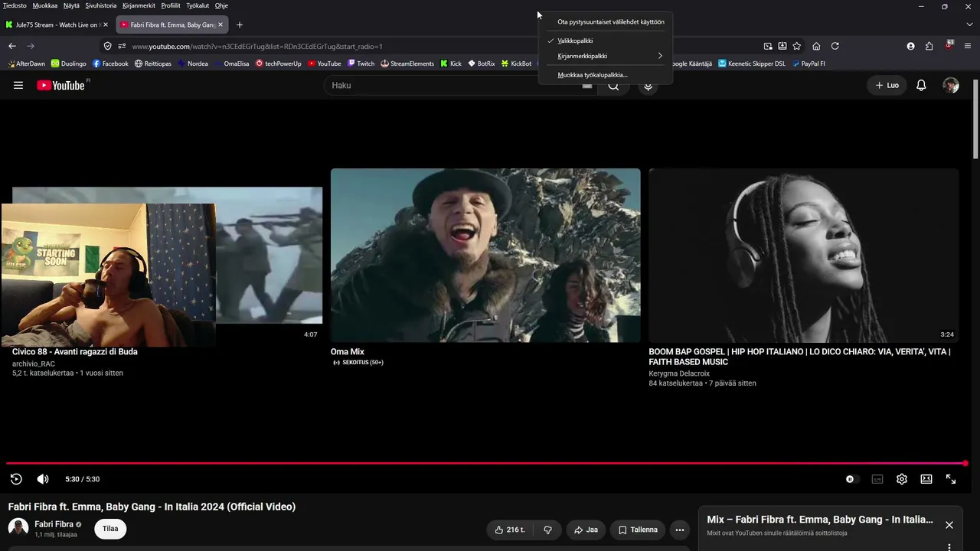Open the list all tabs chevron
Image resolution: width=980 pixels, height=551 pixels.
(969, 24)
